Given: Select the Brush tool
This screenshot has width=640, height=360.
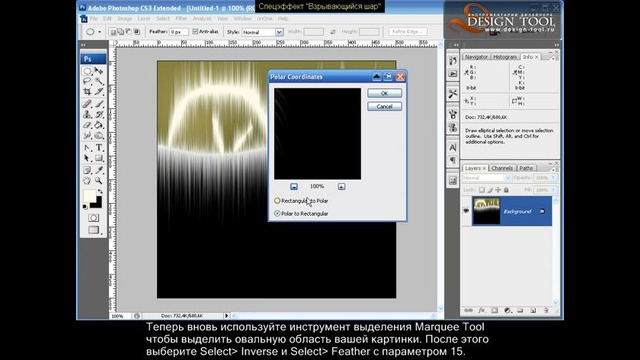Looking at the screenshot, I should point(99,104).
